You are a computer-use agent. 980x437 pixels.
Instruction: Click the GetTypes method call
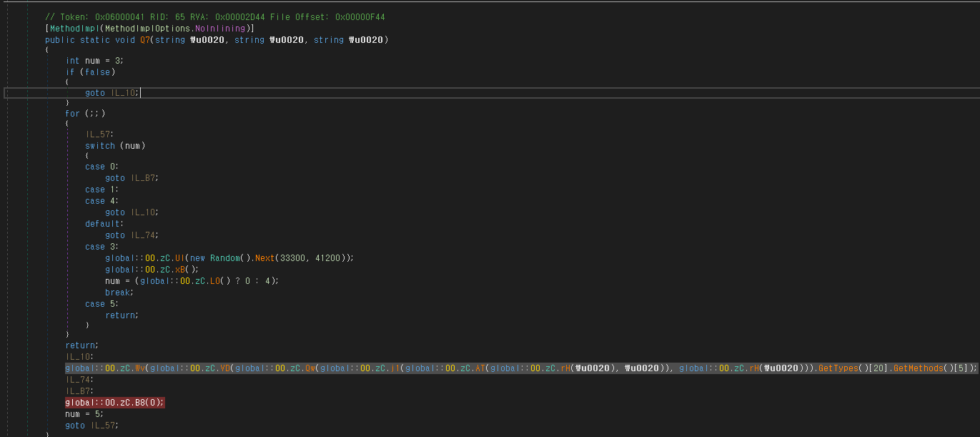(838, 368)
